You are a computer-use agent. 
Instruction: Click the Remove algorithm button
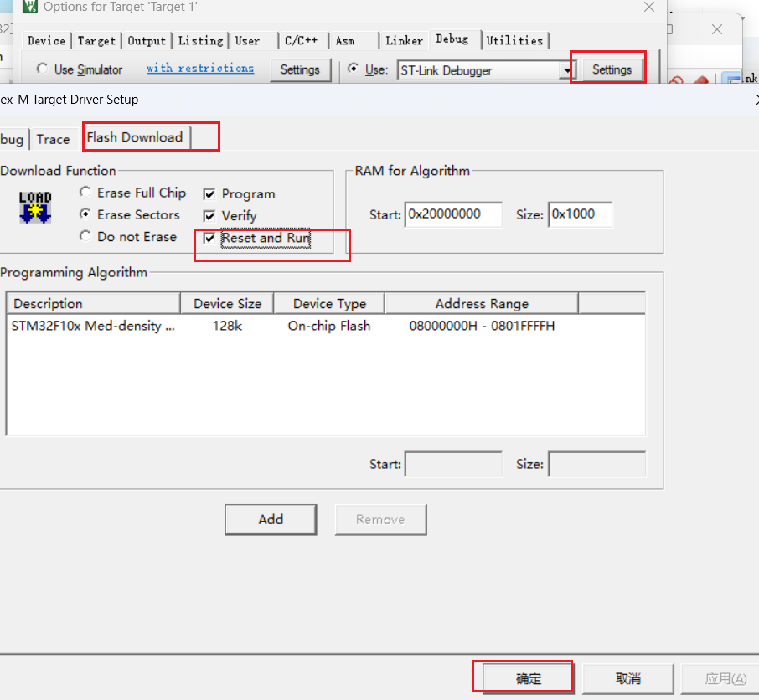click(x=380, y=520)
